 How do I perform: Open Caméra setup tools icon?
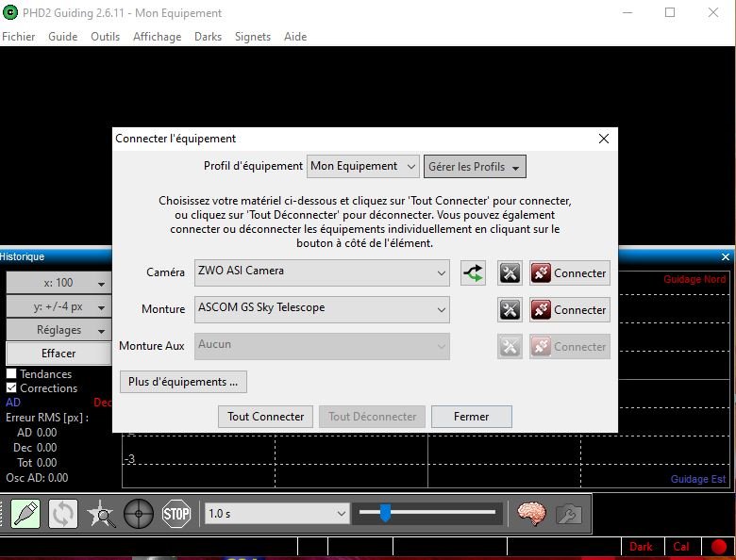[510, 273]
